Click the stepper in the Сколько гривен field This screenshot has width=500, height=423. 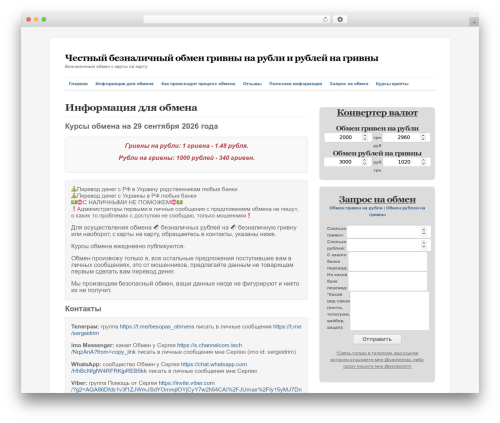pyautogui.click(x=424, y=232)
